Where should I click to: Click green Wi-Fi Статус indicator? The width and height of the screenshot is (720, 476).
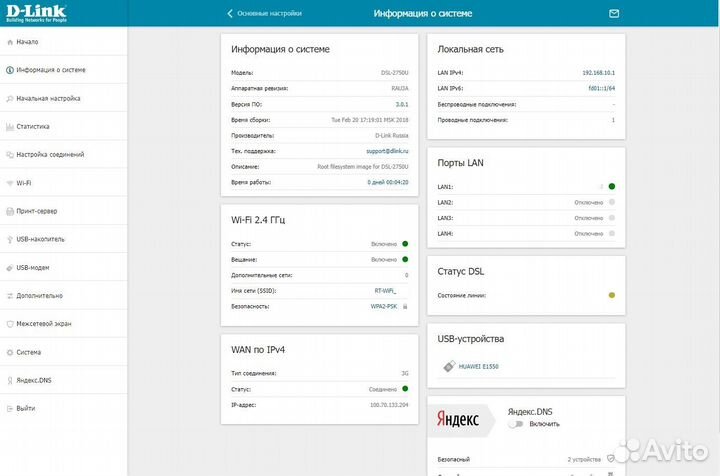(405, 244)
